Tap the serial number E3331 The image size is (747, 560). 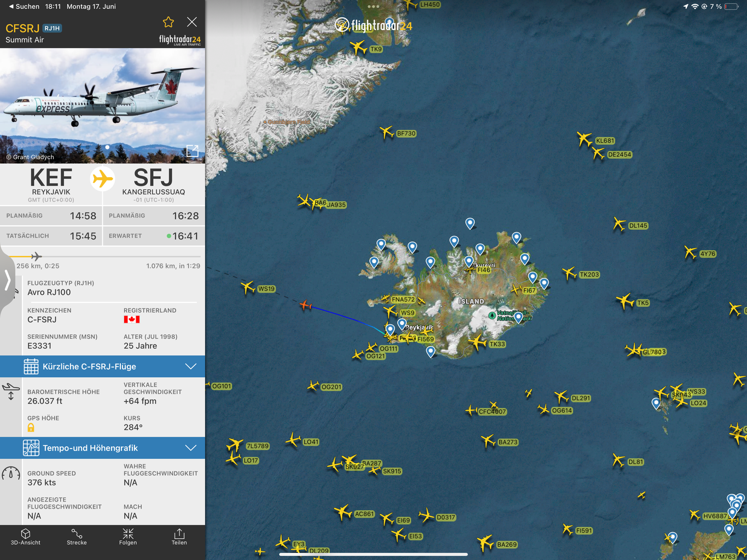tap(39, 346)
